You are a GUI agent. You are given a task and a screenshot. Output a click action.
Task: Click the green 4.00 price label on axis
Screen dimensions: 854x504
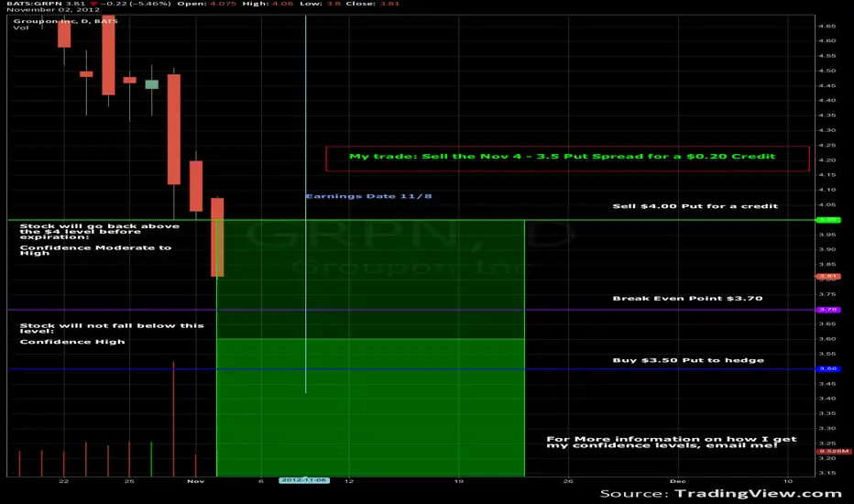coord(828,220)
